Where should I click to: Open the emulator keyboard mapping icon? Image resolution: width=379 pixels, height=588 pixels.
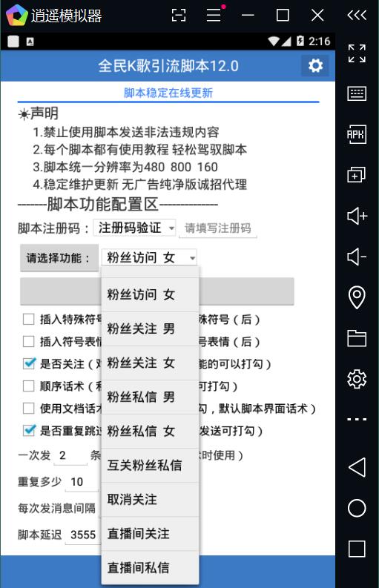[x=357, y=93]
